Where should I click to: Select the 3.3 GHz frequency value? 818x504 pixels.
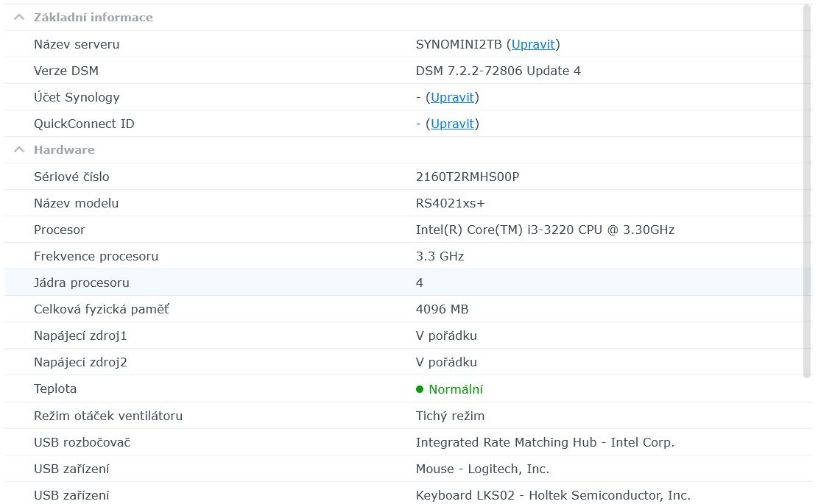pyautogui.click(x=440, y=256)
